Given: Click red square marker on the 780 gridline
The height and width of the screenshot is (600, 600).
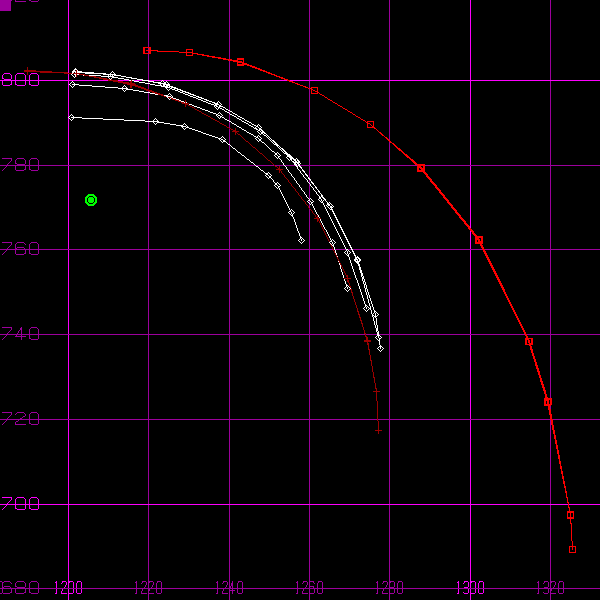Looking at the screenshot, I should pos(421,168).
